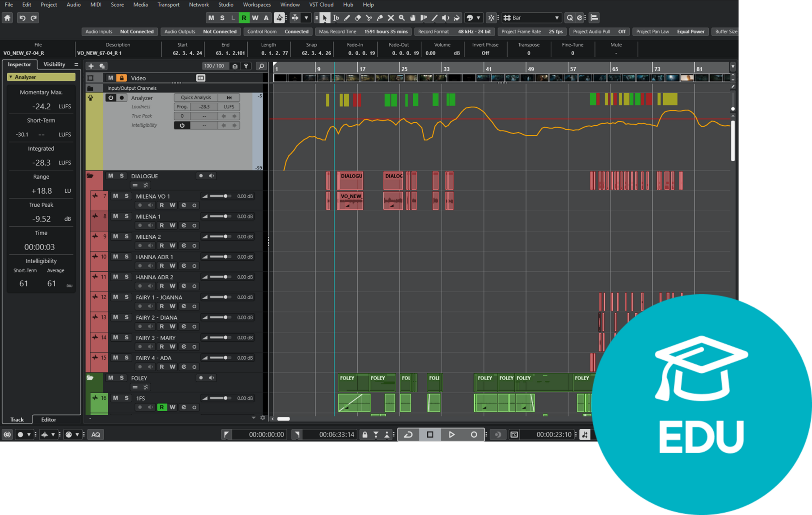Toggle the global Solo S button in toolbar
The width and height of the screenshot is (812, 515).
click(222, 18)
